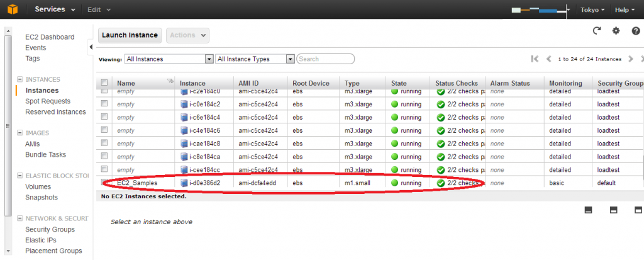Screen dimensions: 644x260
Task: Select checkbox for EC2_Samples instance
Action: click(104, 182)
